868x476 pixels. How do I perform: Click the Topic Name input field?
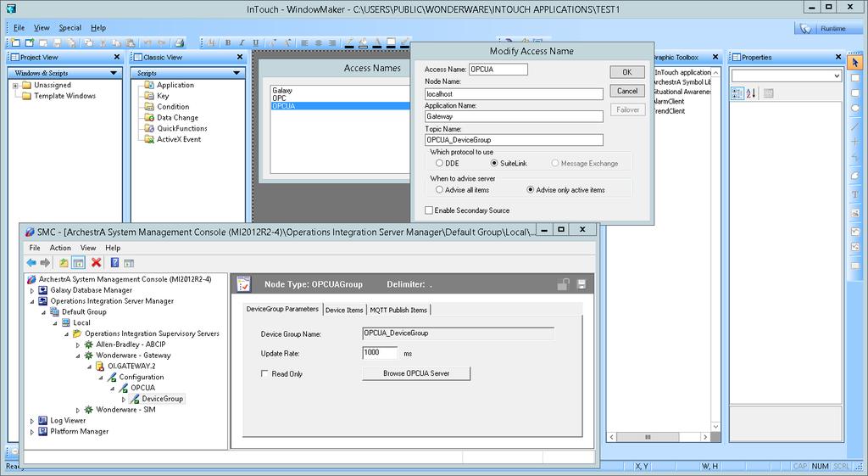tap(514, 140)
